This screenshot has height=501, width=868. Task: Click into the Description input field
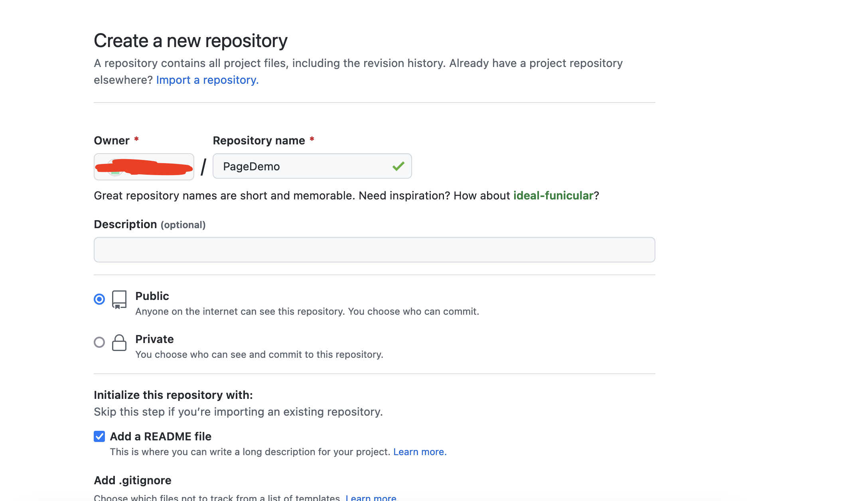374,250
